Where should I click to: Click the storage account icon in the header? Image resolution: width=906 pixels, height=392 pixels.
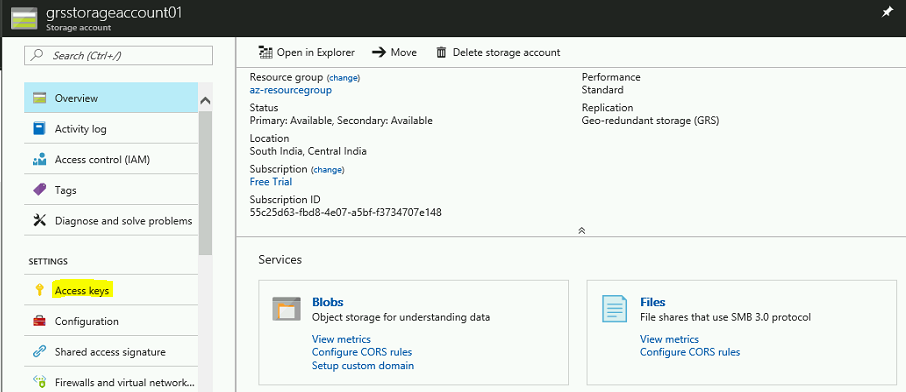point(24,18)
